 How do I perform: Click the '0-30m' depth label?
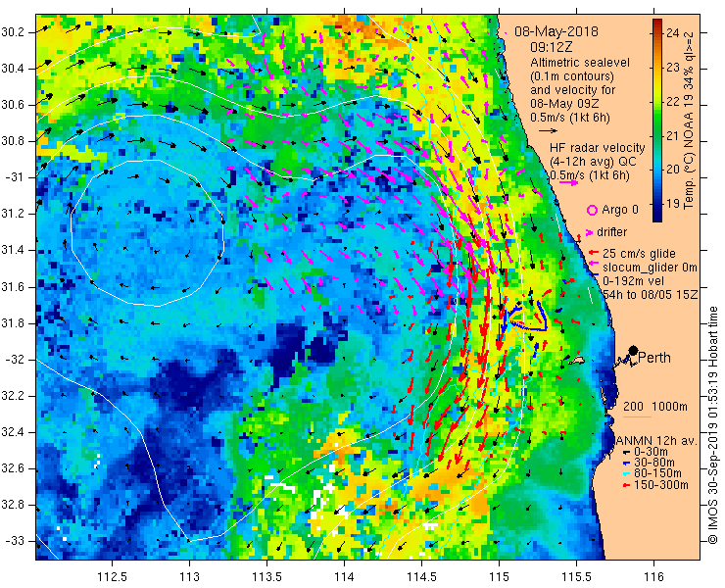pyautogui.click(x=651, y=452)
